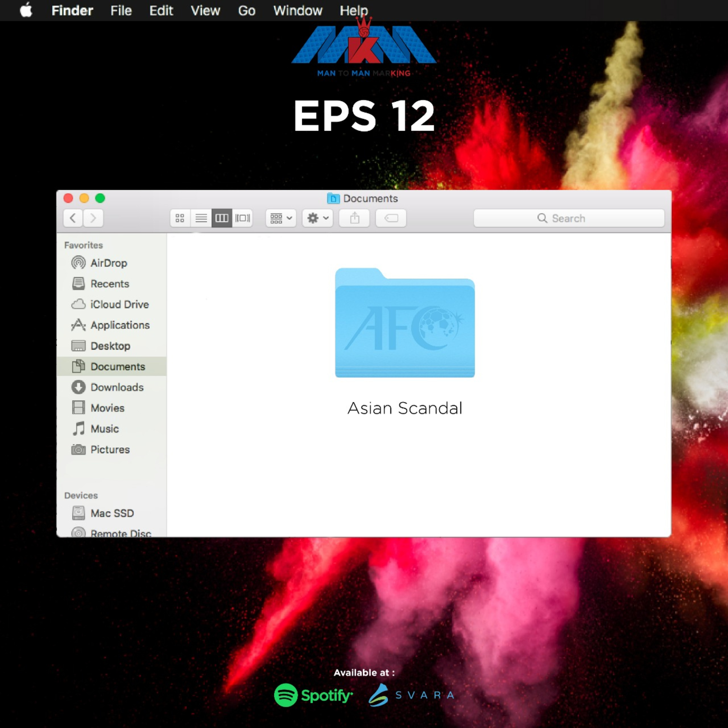This screenshot has width=728, height=728.
Task: Open the Window menu
Action: [298, 10]
